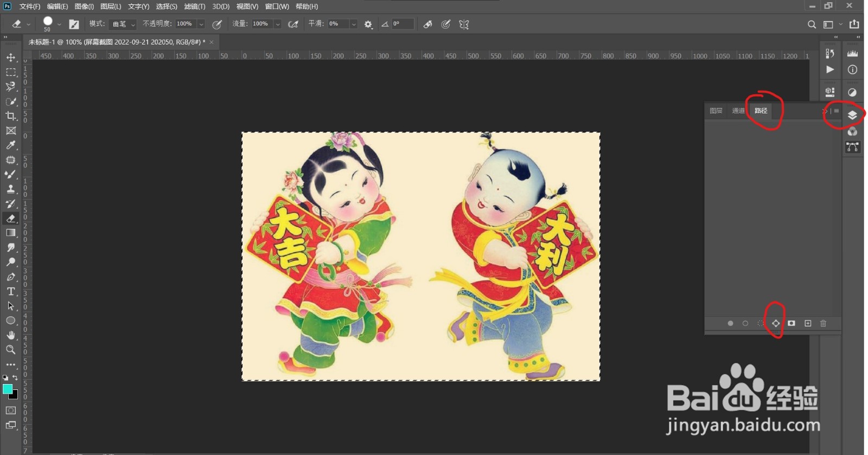This screenshot has width=868, height=455.
Task: Collapse the Paths panel with double arrows
Action: click(825, 111)
